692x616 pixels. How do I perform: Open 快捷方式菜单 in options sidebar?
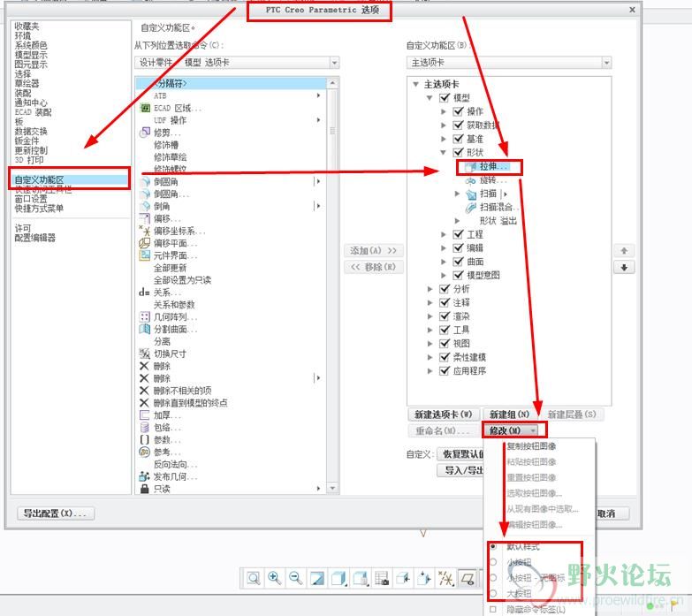pos(39,209)
